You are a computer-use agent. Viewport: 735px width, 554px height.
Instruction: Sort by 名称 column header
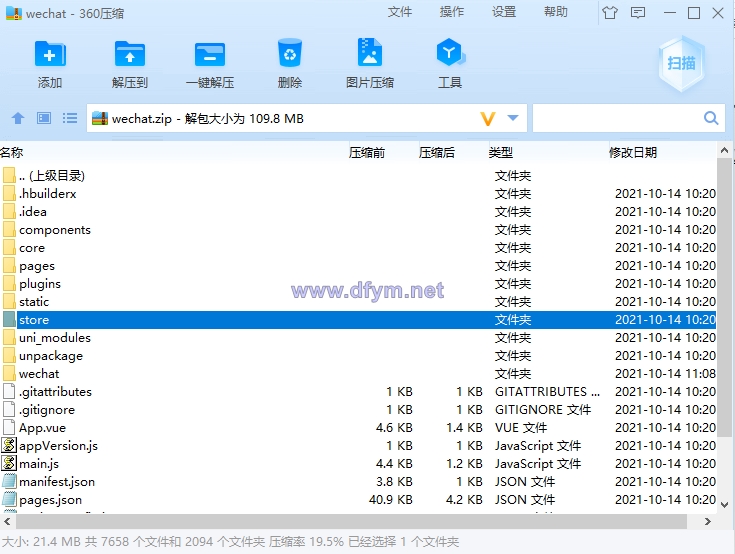coord(12,152)
